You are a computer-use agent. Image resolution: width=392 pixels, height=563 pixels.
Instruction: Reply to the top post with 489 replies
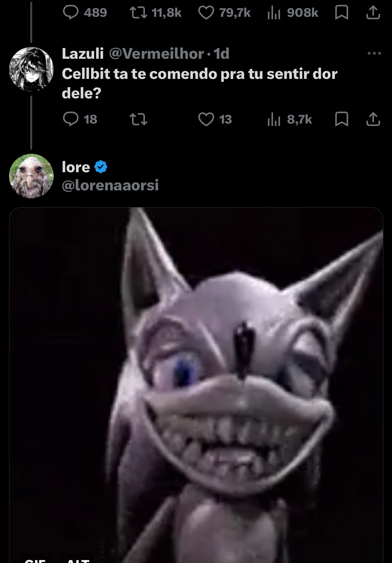click(x=71, y=13)
